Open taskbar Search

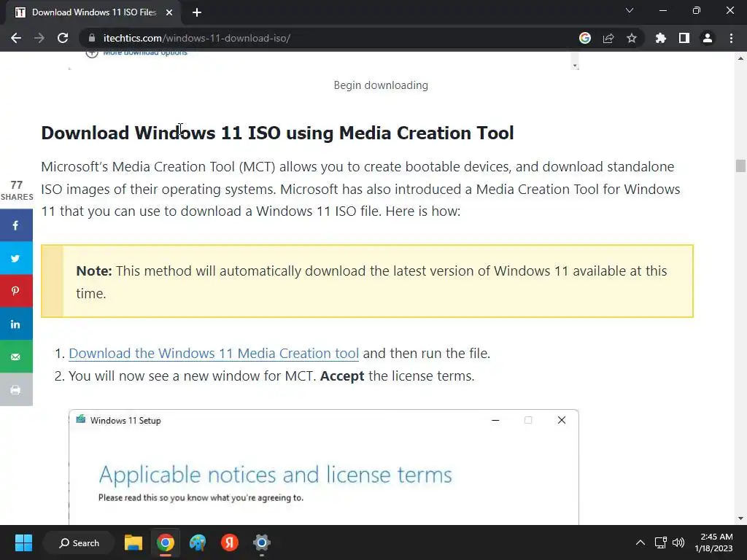point(79,542)
